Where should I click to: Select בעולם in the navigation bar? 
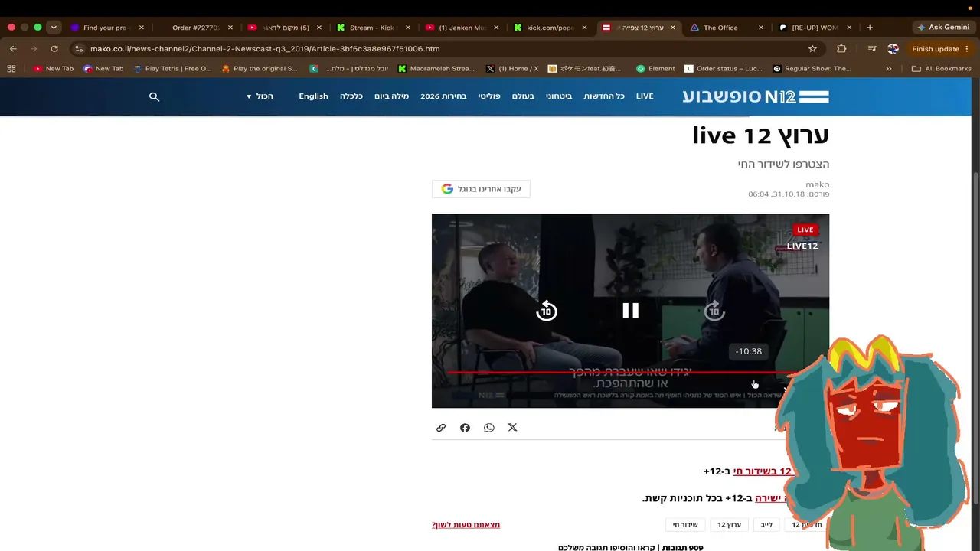point(523,96)
